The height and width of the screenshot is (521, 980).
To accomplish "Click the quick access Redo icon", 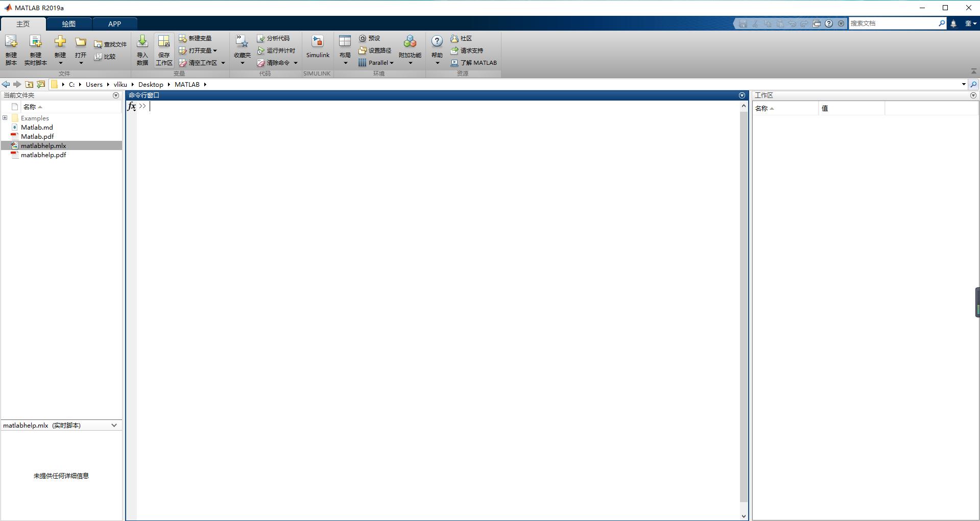I will [804, 23].
